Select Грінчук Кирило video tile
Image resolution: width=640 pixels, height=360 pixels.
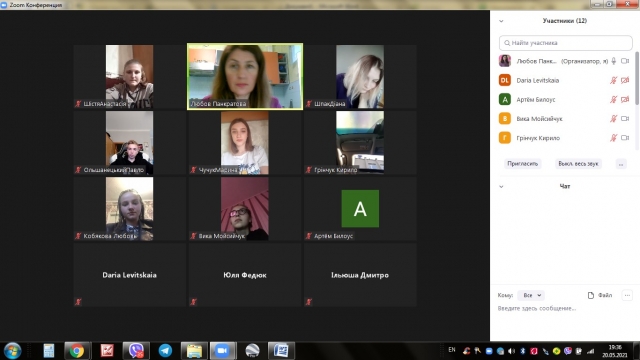tap(360, 142)
